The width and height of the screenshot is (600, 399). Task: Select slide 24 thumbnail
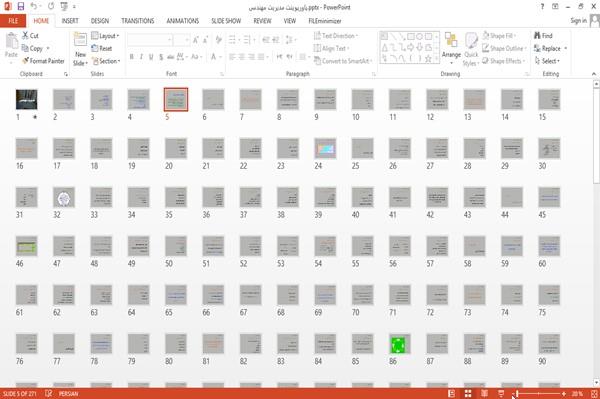pyautogui.click(x=325, y=148)
